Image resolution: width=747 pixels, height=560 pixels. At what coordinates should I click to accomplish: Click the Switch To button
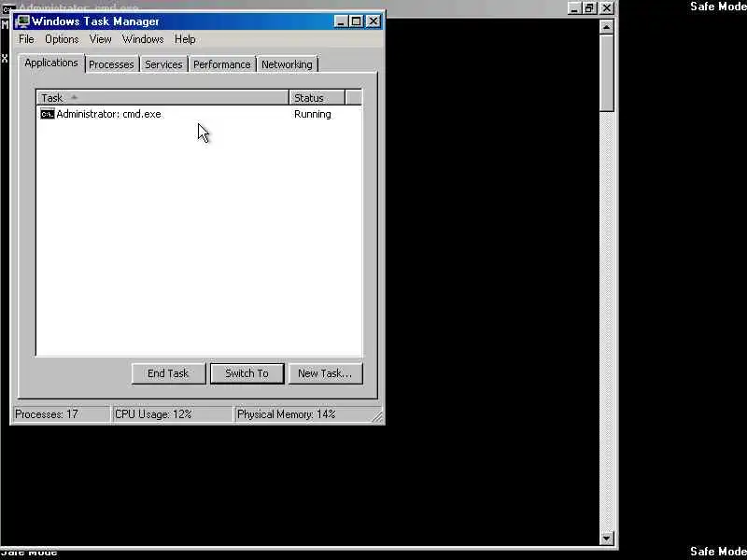coord(247,373)
